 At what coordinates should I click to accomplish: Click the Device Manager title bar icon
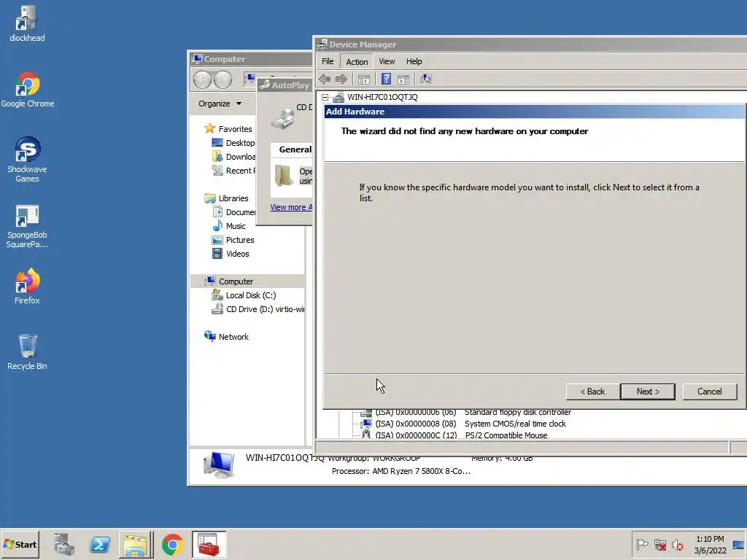pyautogui.click(x=322, y=44)
